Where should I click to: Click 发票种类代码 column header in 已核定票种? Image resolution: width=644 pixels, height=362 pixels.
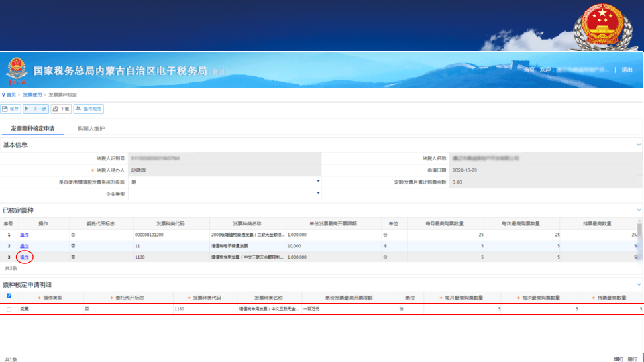170,224
